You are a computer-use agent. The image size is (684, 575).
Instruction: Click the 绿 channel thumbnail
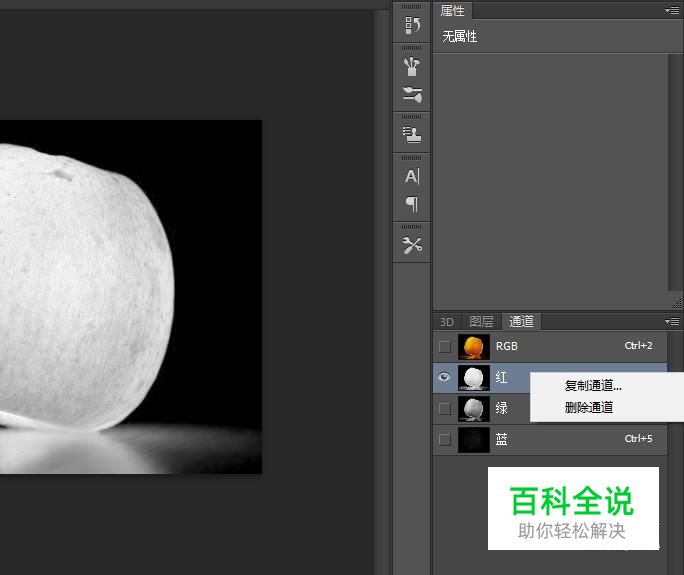pos(474,409)
